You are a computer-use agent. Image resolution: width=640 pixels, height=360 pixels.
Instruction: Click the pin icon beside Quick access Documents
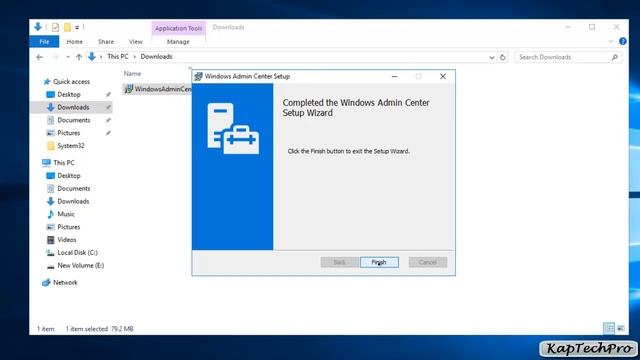108,120
